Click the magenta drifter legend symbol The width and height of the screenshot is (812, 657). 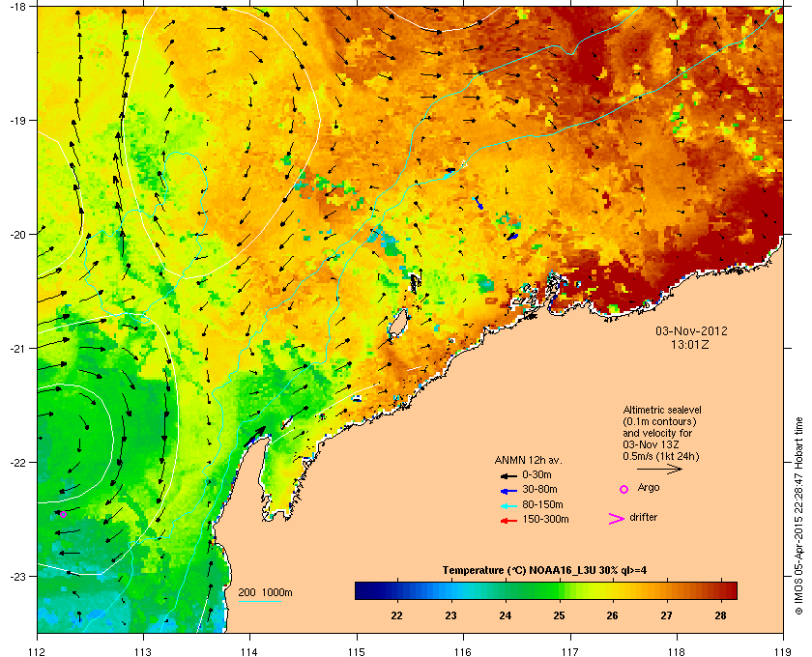click(617, 519)
